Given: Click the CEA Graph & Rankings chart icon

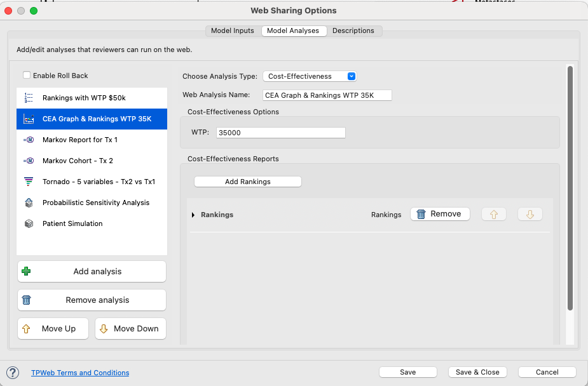Looking at the screenshot, I should click(29, 119).
